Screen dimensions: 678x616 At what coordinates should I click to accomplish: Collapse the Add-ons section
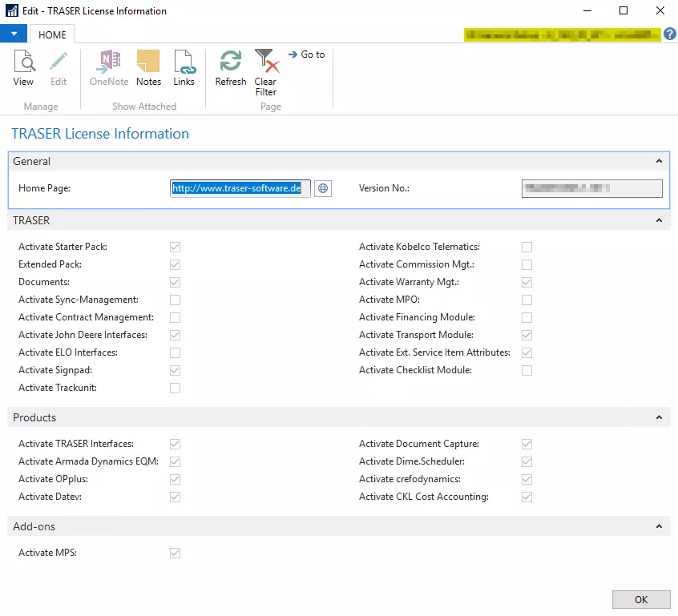pyautogui.click(x=659, y=526)
